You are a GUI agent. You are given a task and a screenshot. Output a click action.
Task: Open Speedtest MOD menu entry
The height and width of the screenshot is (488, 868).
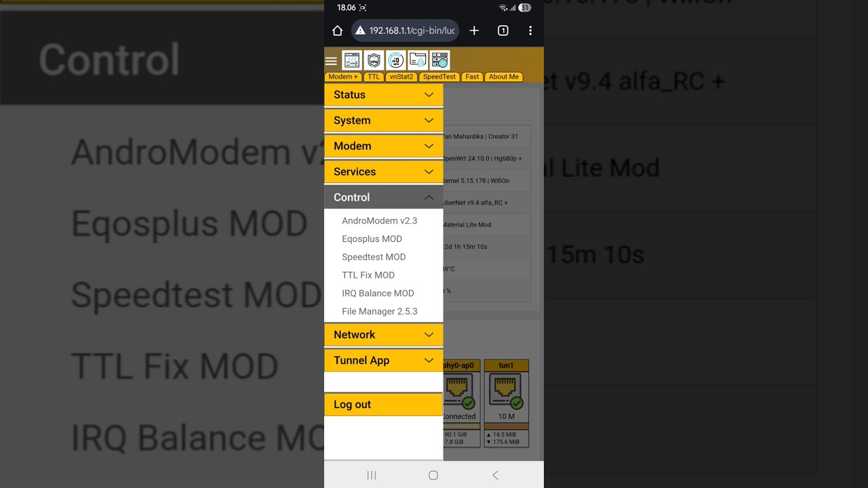pos(374,257)
